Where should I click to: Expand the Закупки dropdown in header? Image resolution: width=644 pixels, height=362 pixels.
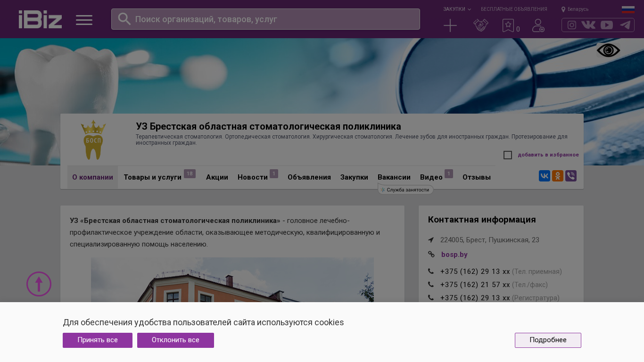tap(457, 9)
